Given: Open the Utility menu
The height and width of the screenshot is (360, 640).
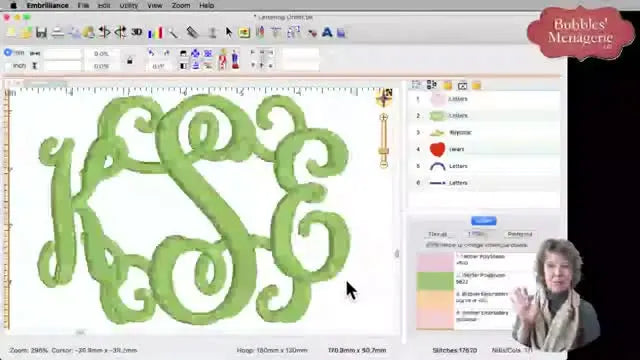Looking at the screenshot, I should pos(129,5).
